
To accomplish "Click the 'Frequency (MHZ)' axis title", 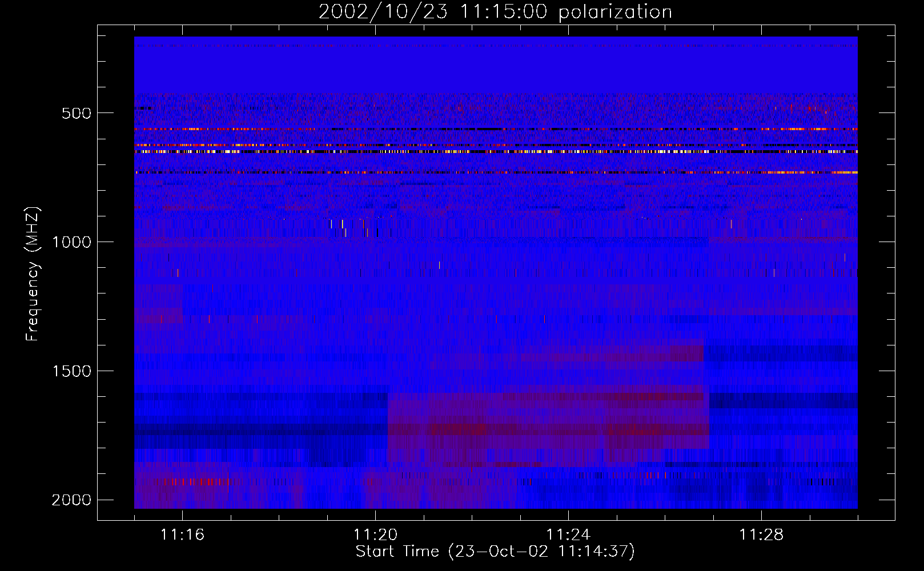I will coord(33,274).
